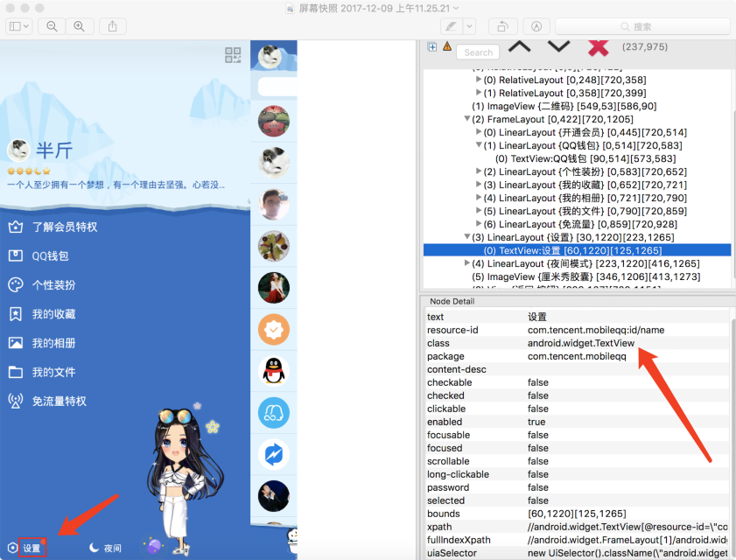Click the share toolbar button
Image resolution: width=736 pixels, height=560 pixels.
[x=113, y=26]
